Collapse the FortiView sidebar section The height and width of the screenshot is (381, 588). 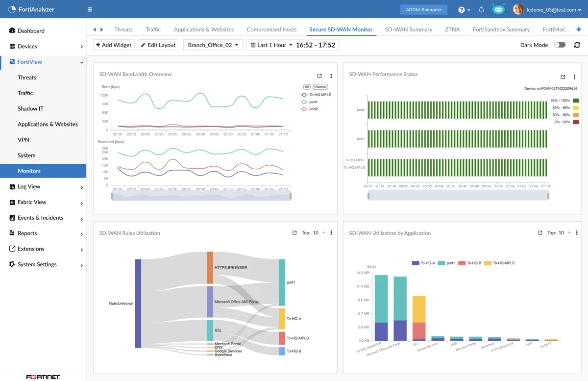click(81, 62)
